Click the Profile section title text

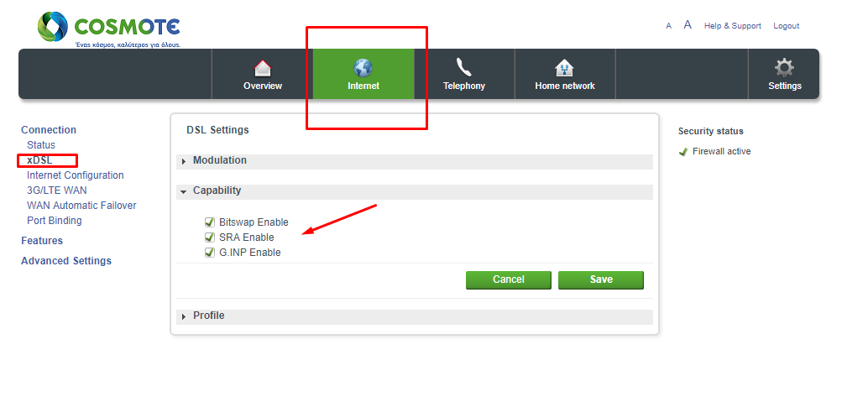209,316
